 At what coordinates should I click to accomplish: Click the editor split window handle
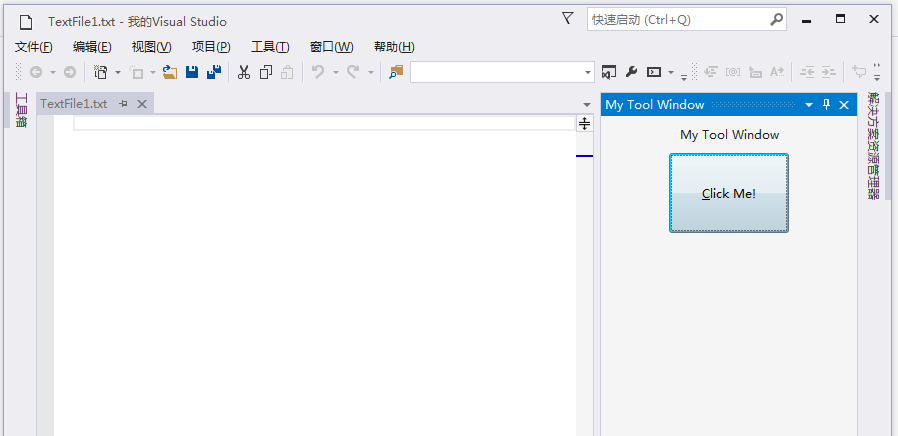pyautogui.click(x=584, y=123)
